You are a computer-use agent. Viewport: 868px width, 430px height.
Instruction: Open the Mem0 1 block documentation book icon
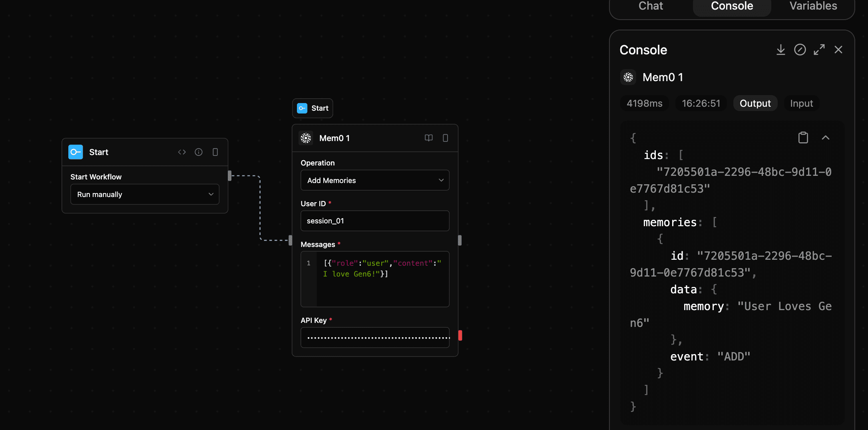point(428,138)
